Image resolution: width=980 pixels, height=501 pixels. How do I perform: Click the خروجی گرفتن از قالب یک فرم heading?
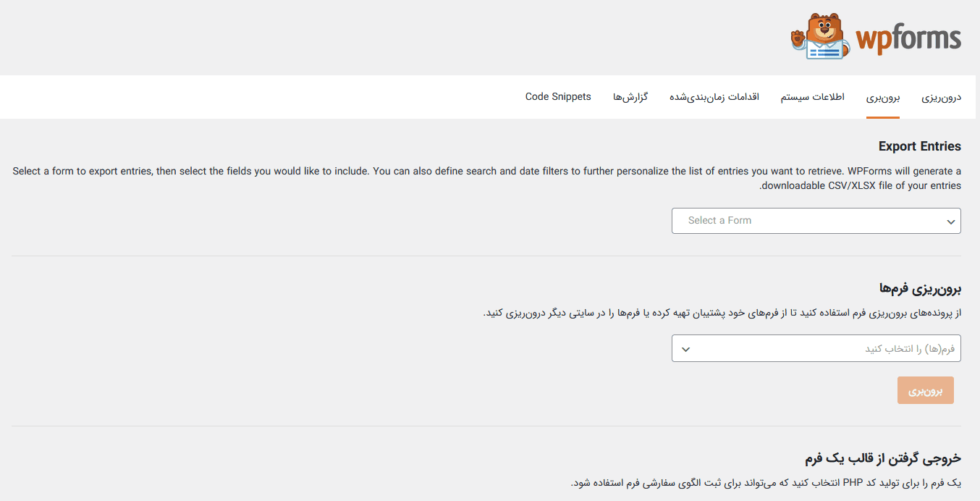click(x=883, y=458)
